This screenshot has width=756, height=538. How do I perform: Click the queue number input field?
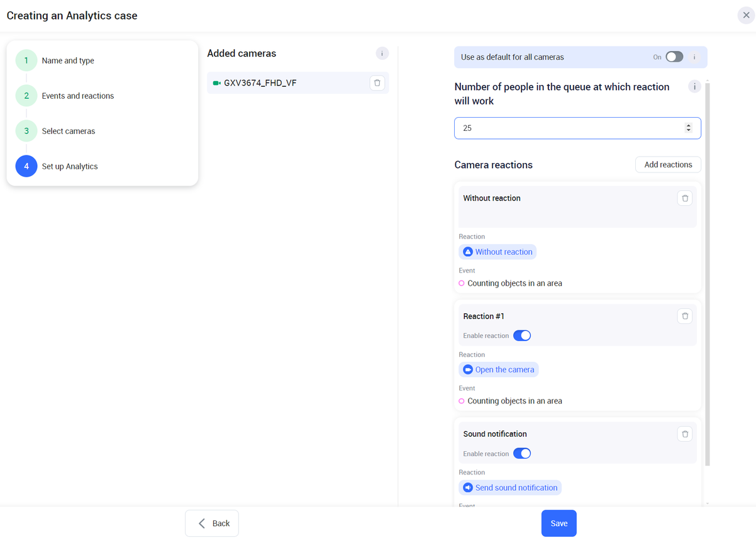(x=566, y=128)
